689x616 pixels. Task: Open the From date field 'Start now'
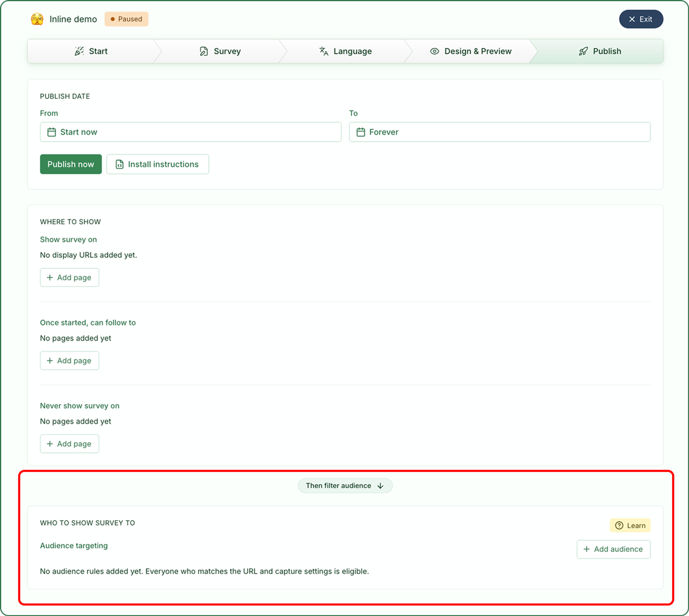(x=191, y=132)
